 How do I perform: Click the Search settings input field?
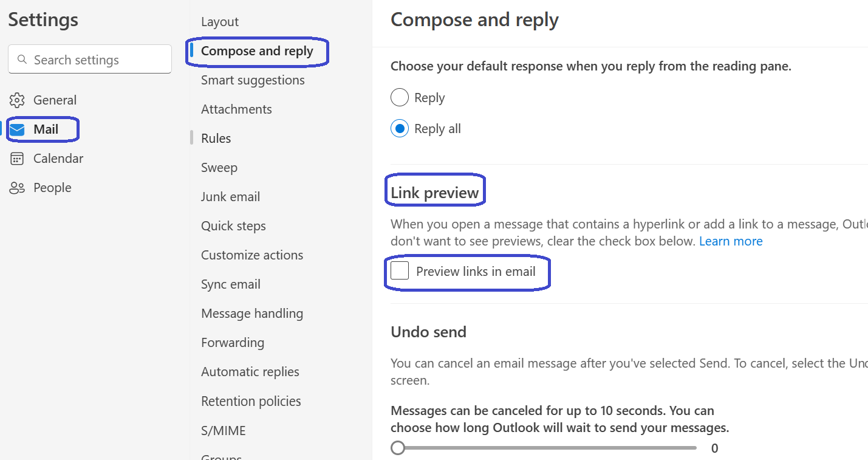click(89, 59)
